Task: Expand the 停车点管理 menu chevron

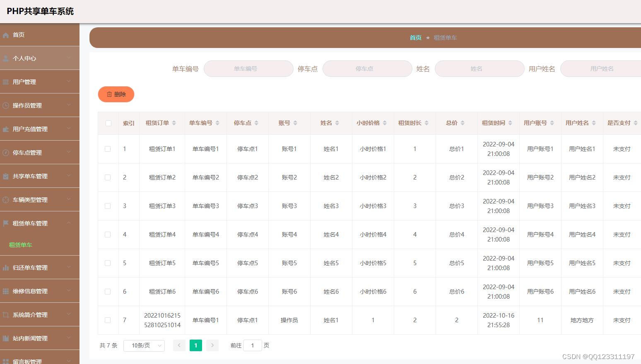Action: 69,153
